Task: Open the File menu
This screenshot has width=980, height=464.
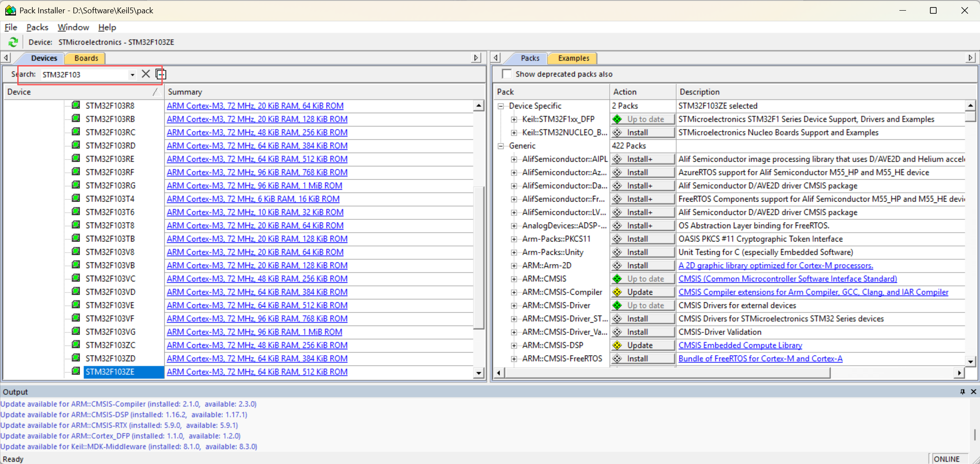Action: pos(11,27)
